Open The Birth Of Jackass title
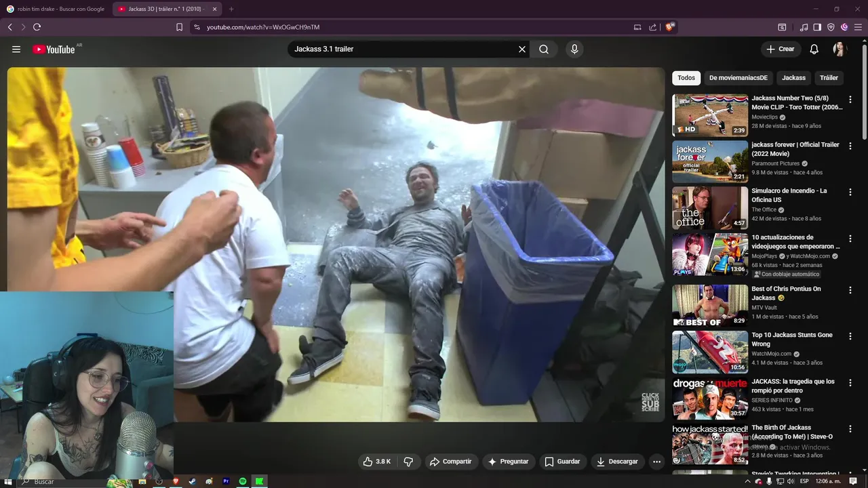Viewport: 868px width, 488px height. click(792, 432)
